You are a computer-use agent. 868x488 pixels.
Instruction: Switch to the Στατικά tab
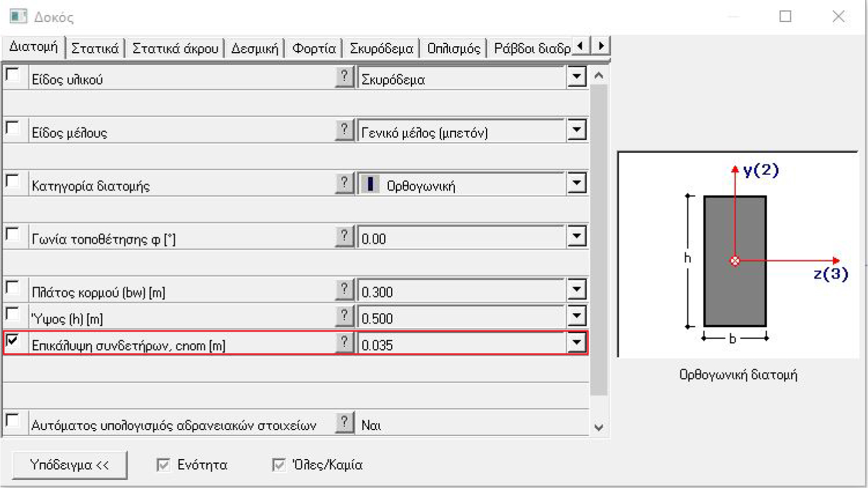click(95, 49)
